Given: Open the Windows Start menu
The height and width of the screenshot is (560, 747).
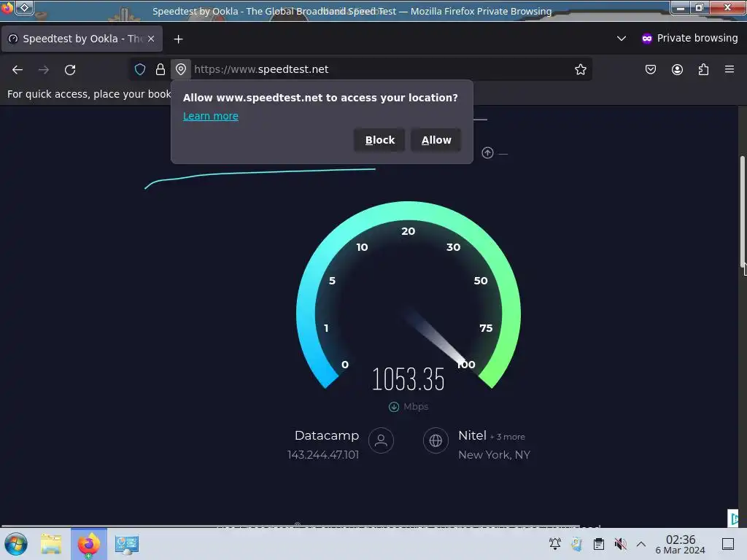Looking at the screenshot, I should pyautogui.click(x=16, y=544).
